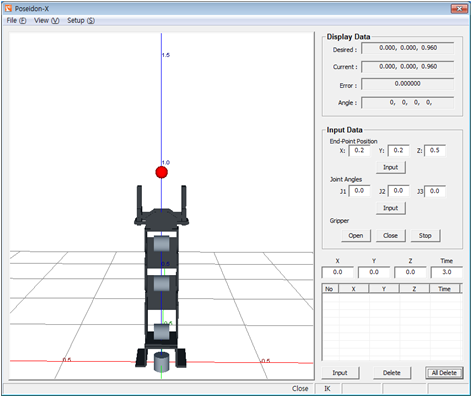This screenshot has width=472, height=397.
Task: Click the top gray joint cylinder on robot
Action: (161, 244)
